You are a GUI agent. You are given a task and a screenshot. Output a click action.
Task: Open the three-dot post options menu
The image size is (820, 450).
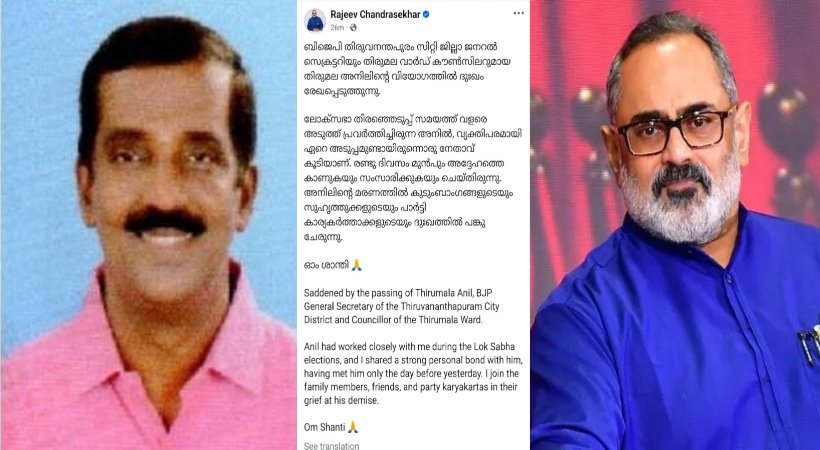point(518,13)
